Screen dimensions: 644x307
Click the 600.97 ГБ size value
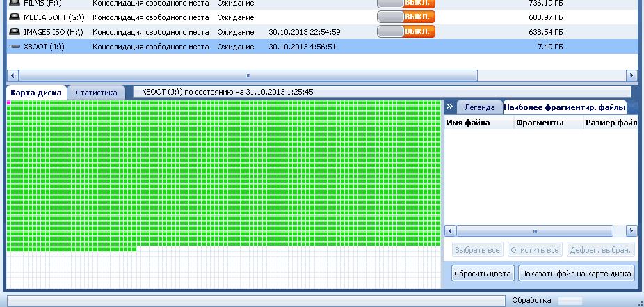point(546,17)
